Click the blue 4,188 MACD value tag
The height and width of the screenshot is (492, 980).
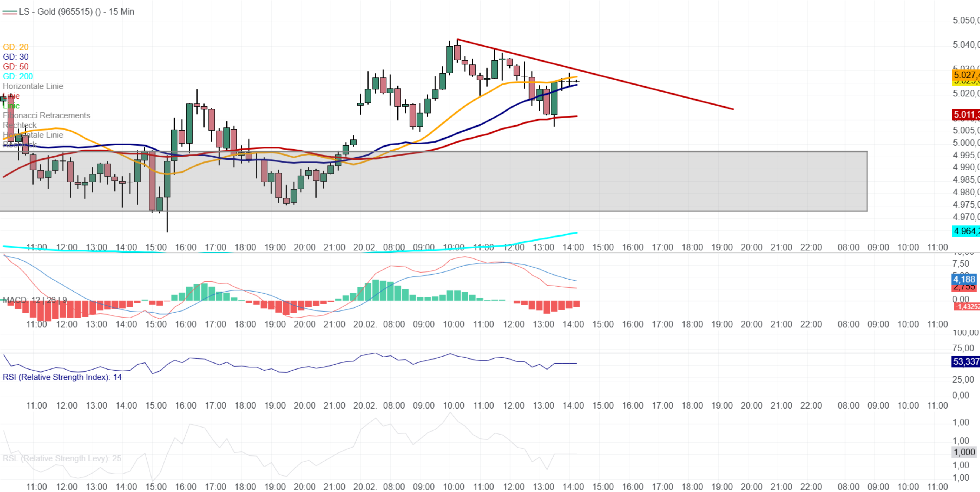(964, 279)
